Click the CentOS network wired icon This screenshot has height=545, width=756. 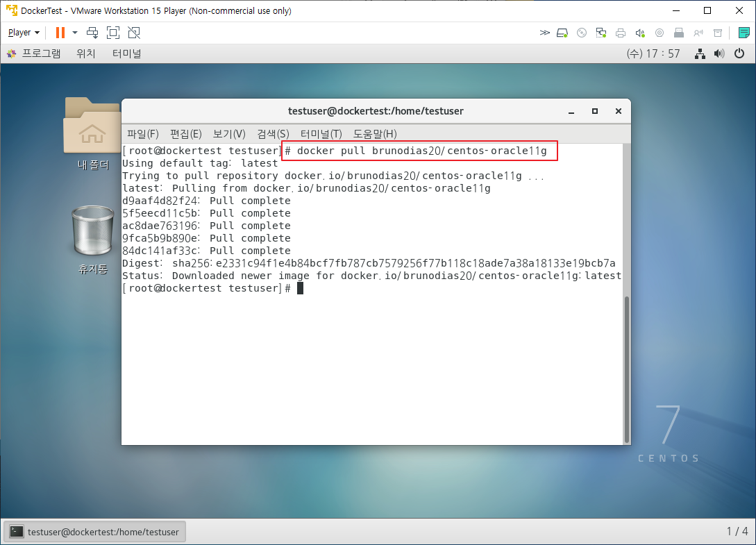700,53
